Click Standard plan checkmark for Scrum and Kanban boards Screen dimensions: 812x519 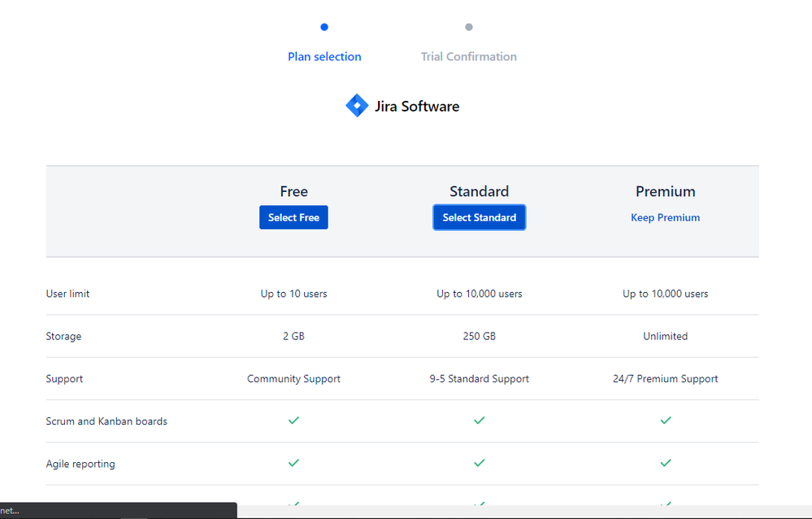click(x=480, y=421)
